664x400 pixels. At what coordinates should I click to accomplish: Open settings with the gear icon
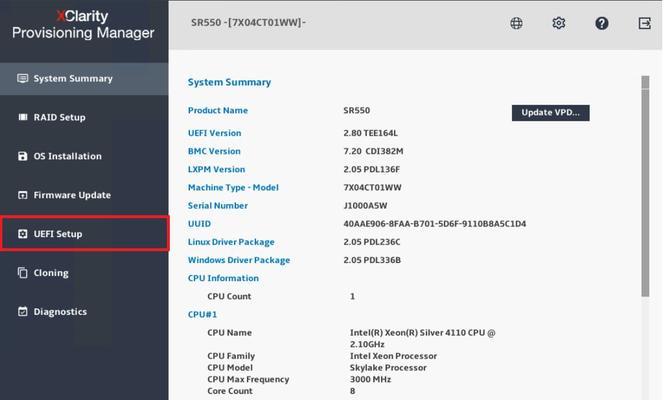pyautogui.click(x=559, y=23)
